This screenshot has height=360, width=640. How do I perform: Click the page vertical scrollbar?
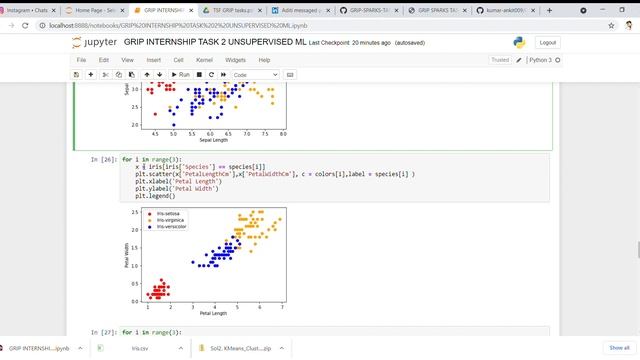point(638,250)
